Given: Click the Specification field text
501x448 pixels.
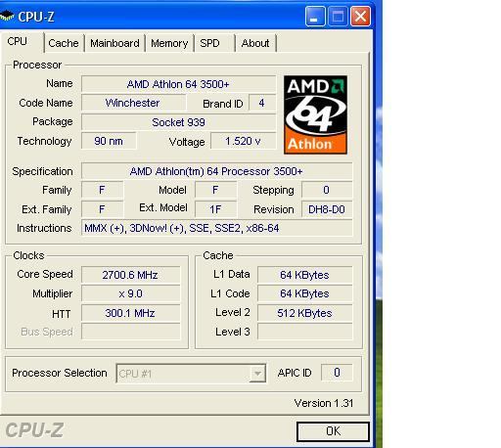Looking at the screenshot, I should 216,171.
